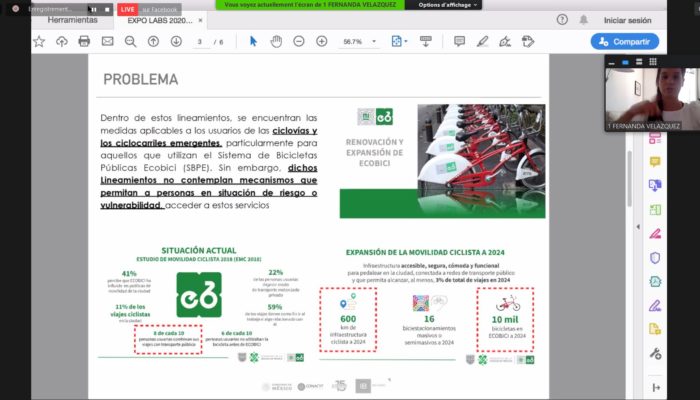Pause the Zoom recording

(94, 9)
